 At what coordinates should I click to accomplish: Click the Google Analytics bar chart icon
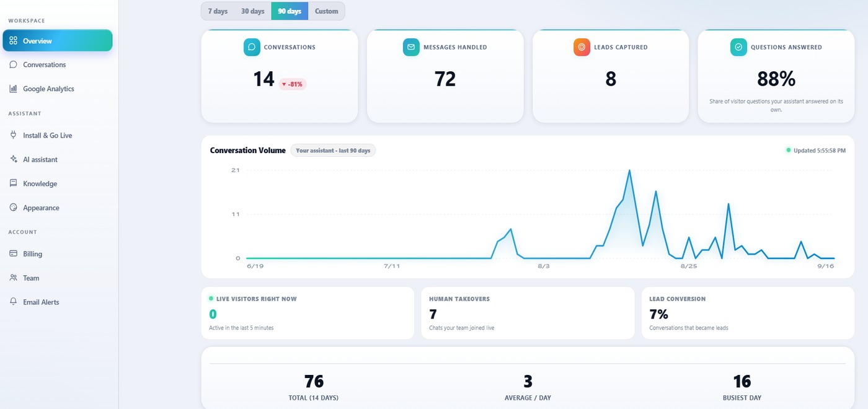(13, 89)
